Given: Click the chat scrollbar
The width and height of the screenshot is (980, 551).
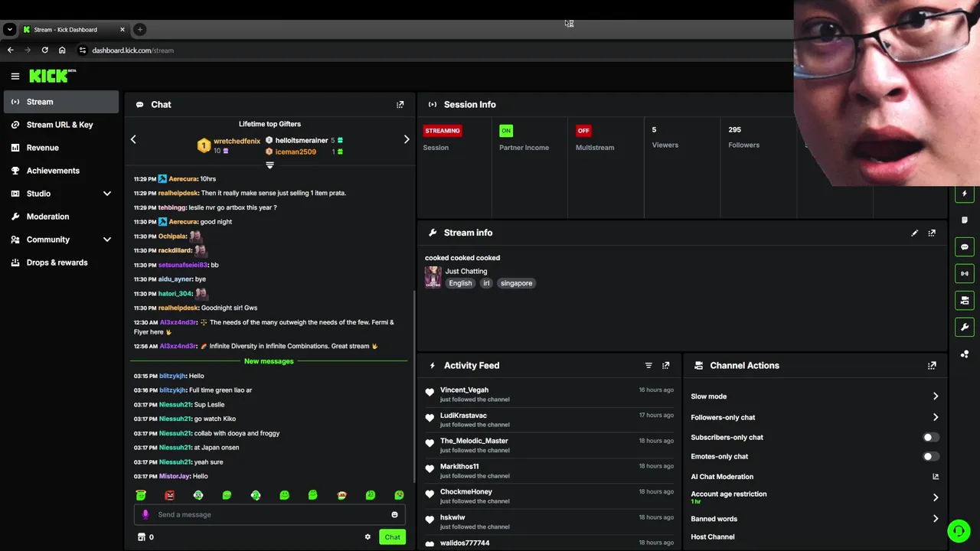Looking at the screenshot, I should (414, 386).
